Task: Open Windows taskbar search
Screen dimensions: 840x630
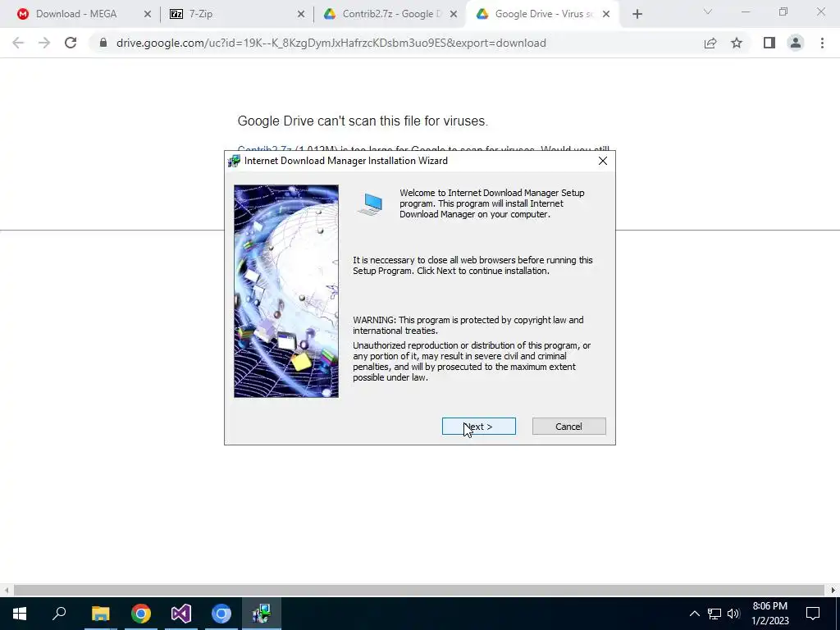Action: coord(59,613)
